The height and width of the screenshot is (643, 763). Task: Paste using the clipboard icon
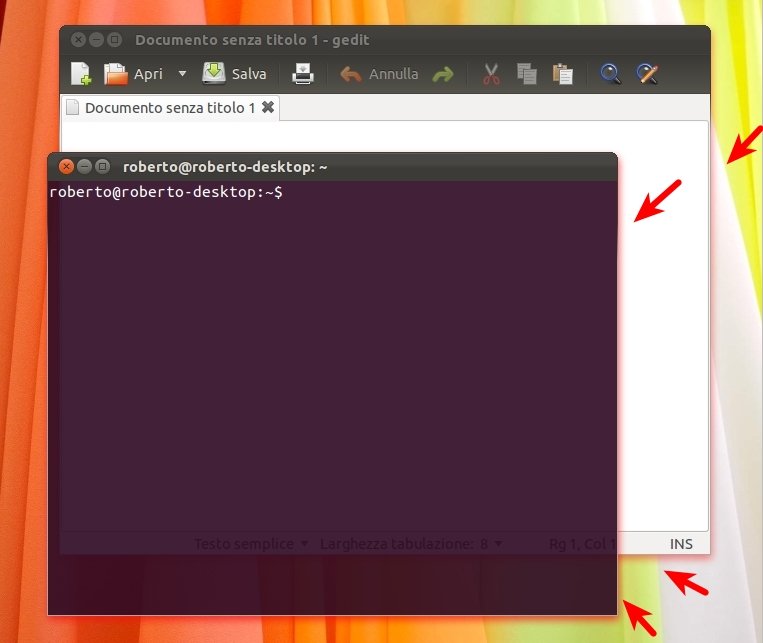pyautogui.click(x=563, y=74)
